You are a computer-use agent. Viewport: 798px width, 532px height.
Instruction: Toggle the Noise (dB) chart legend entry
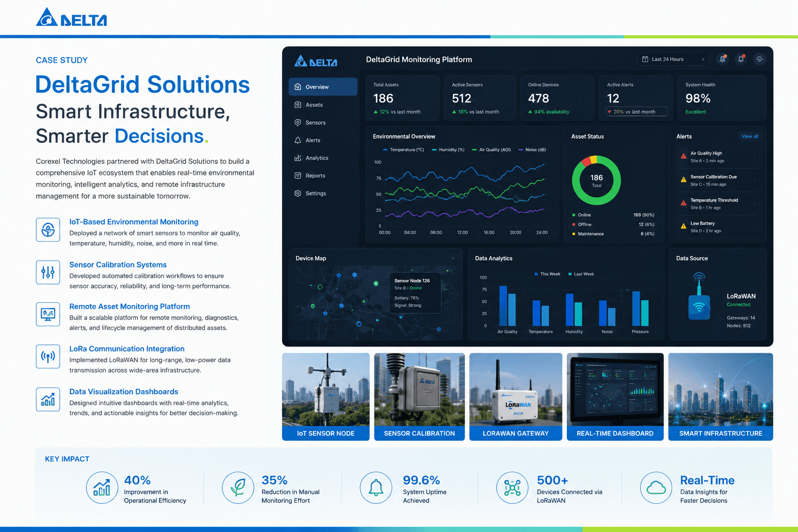tap(533, 150)
